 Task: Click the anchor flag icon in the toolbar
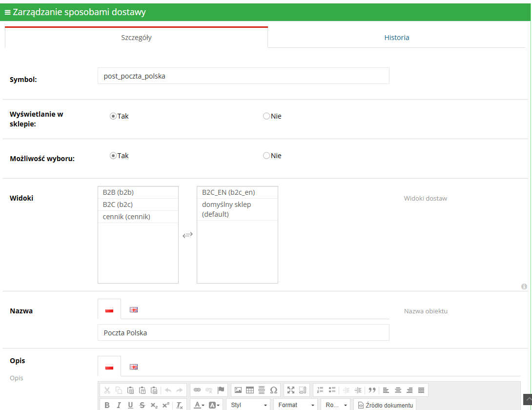click(221, 390)
